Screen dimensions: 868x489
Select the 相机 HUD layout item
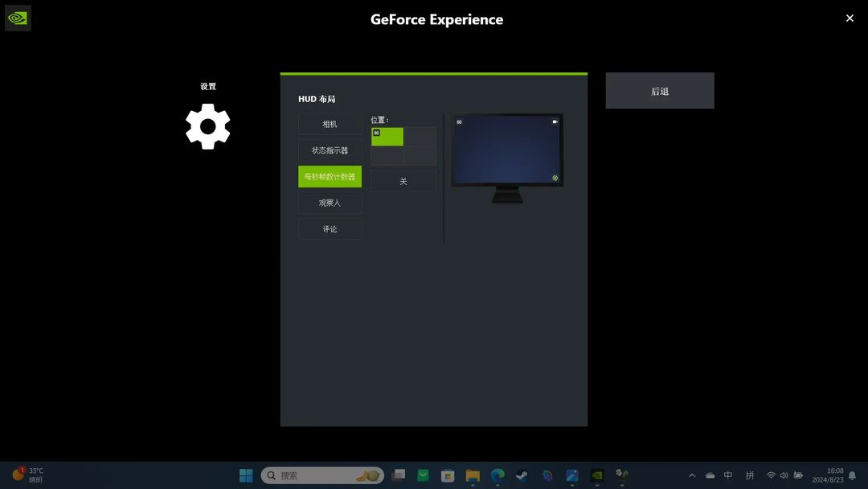[330, 124]
